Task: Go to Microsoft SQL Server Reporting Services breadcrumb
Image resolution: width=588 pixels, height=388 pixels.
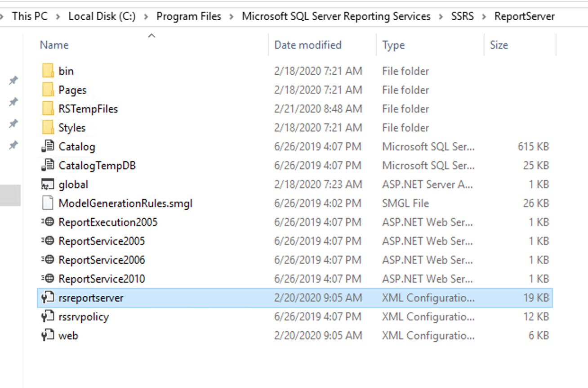Action: click(x=336, y=17)
